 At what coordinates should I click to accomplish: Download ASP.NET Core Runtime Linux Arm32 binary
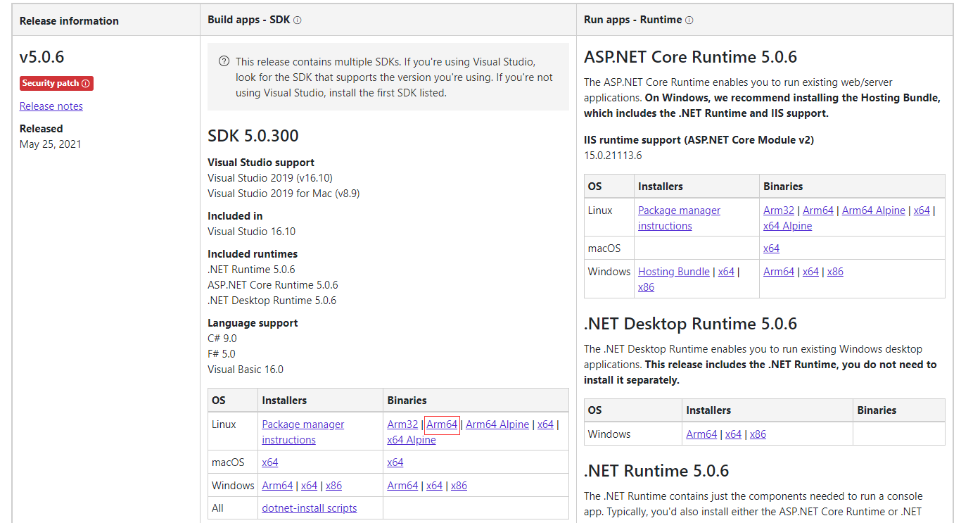click(779, 210)
